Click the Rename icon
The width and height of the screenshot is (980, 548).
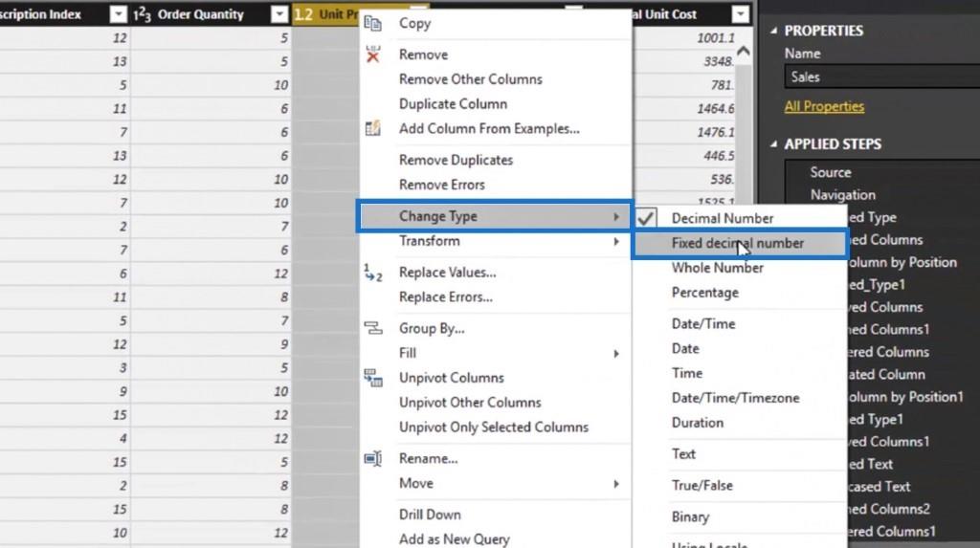click(x=373, y=459)
